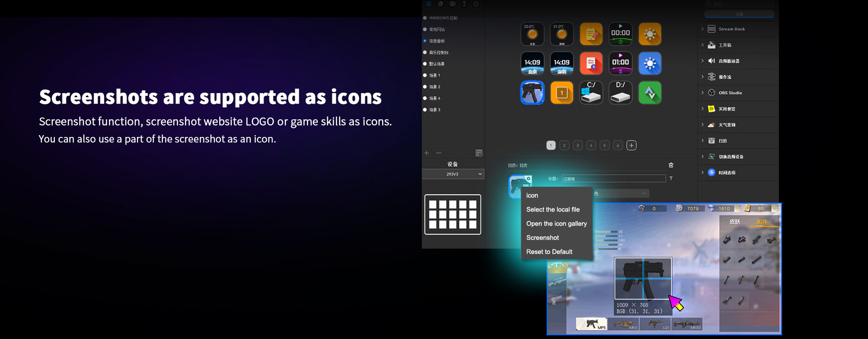868x339 pixels.
Task: Click the gun screenshot key icon in grid
Action: (x=532, y=93)
